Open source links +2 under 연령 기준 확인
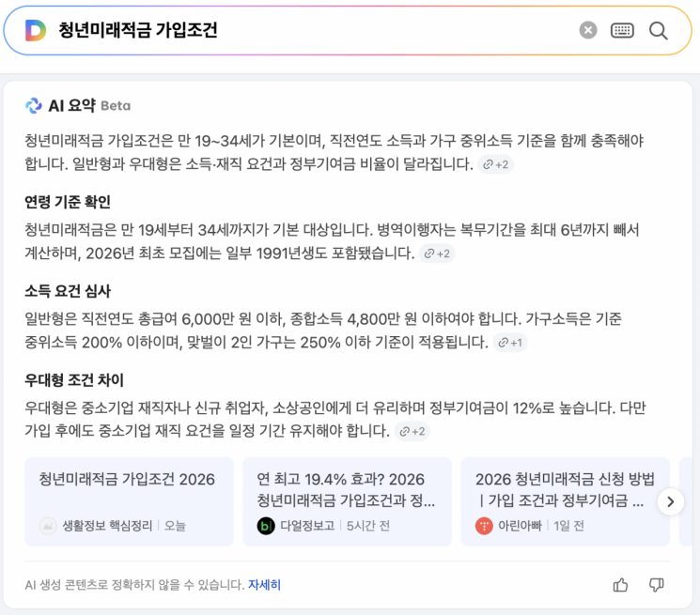Image resolution: width=700 pixels, height=615 pixels. (x=437, y=254)
